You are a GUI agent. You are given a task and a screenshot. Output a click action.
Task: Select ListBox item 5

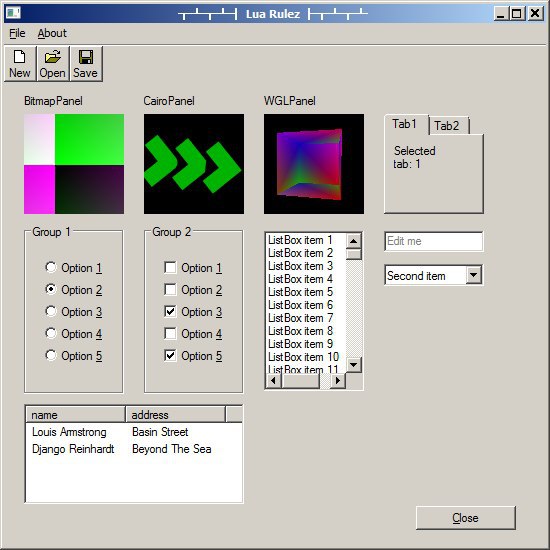click(x=306, y=292)
